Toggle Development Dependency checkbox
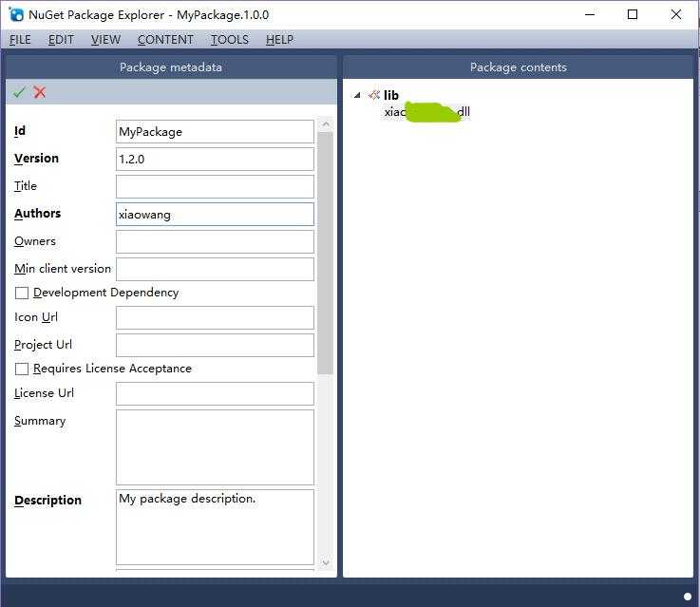This screenshot has height=607, width=700. (22, 293)
